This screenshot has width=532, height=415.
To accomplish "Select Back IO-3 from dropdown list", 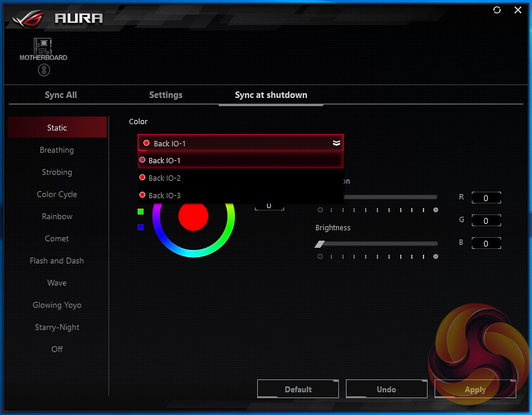I will coord(240,195).
